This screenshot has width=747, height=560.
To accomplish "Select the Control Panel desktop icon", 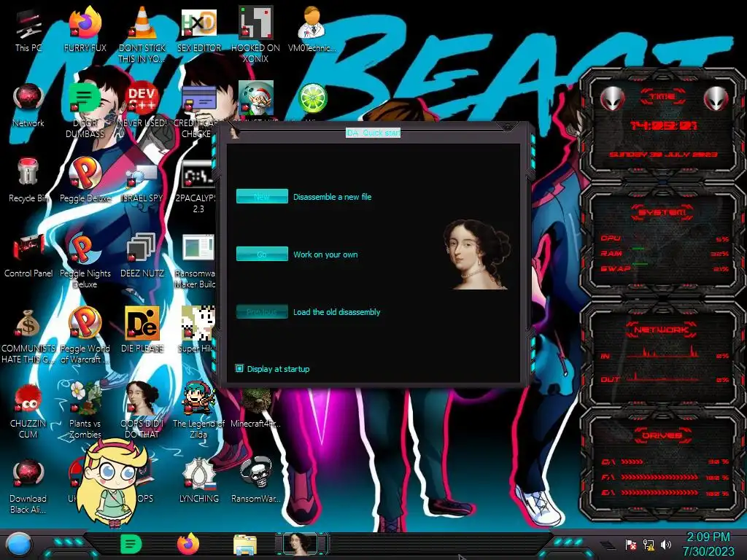I will pyautogui.click(x=28, y=256).
